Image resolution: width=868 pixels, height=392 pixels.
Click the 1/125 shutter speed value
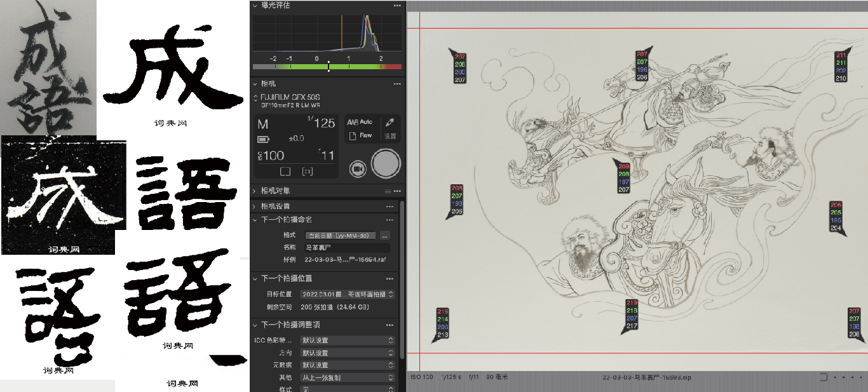(x=322, y=123)
